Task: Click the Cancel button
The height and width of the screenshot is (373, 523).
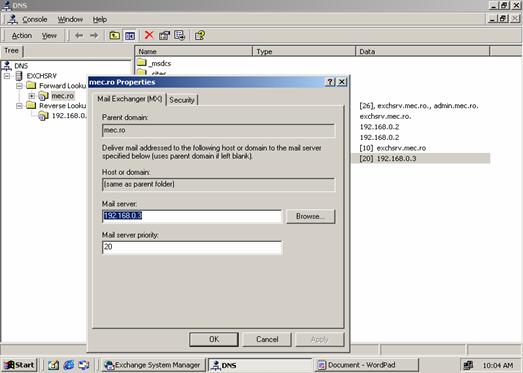Action: coord(267,339)
